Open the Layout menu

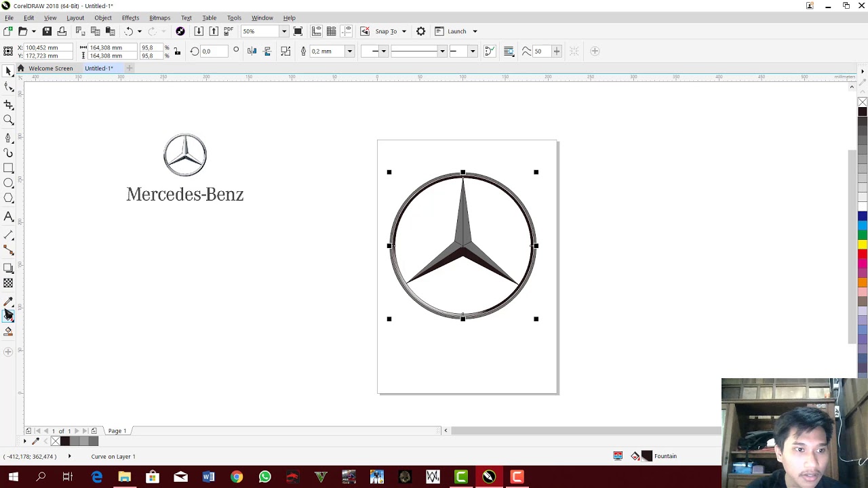tap(75, 18)
